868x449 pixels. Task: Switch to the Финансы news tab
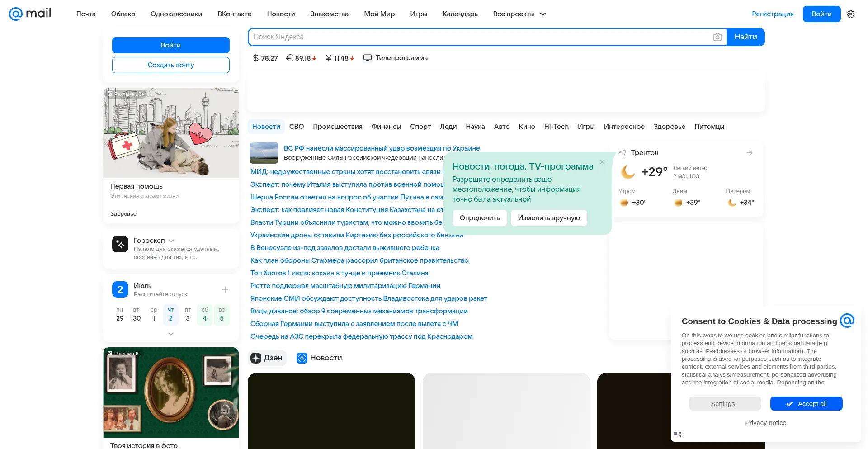pyautogui.click(x=386, y=127)
